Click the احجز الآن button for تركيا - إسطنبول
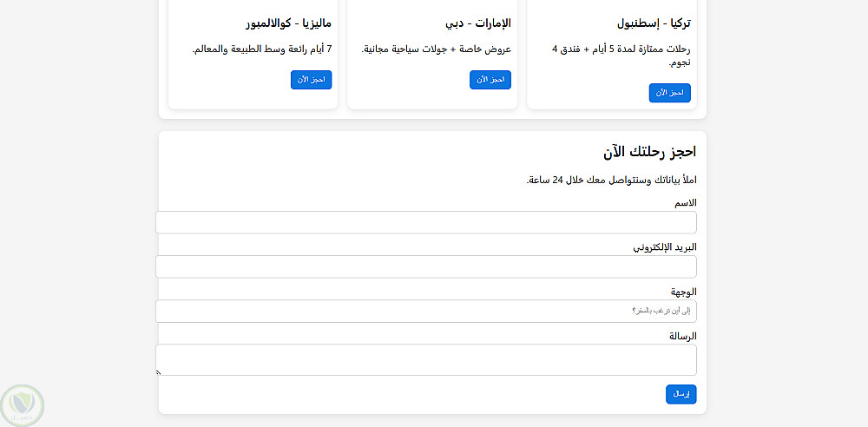The height and width of the screenshot is (427, 868). pos(669,93)
